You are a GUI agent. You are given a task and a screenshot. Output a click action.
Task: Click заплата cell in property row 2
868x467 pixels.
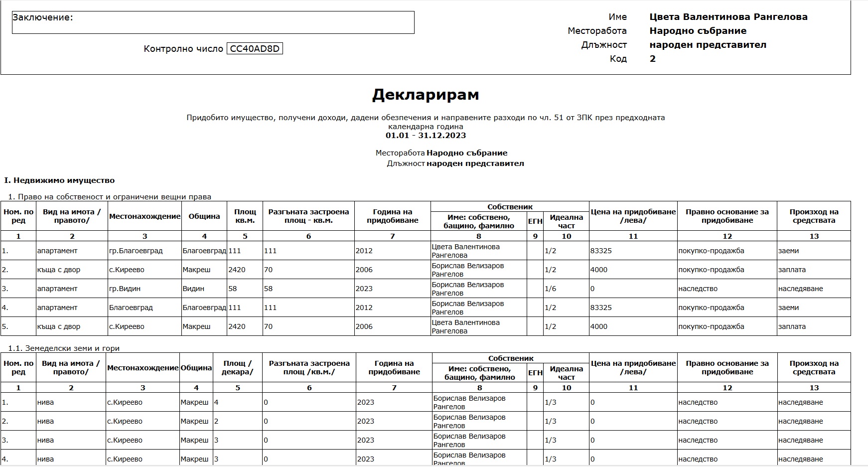click(x=792, y=270)
